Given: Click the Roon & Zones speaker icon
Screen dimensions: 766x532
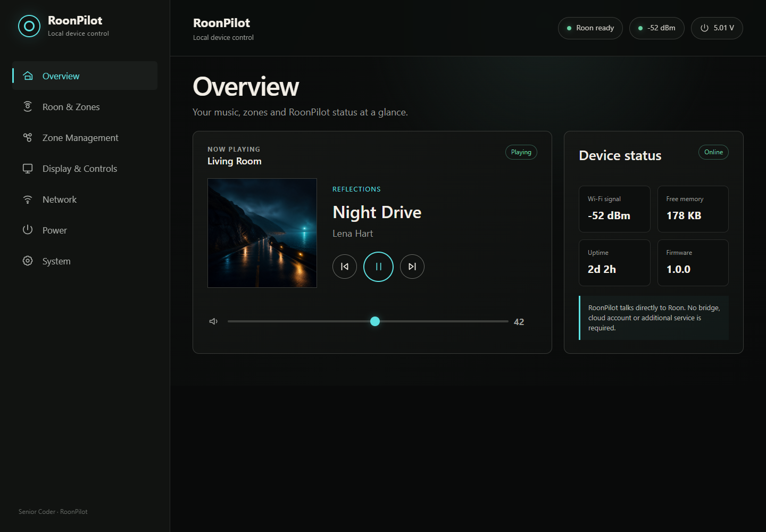Looking at the screenshot, I should [x=28, y=106].
